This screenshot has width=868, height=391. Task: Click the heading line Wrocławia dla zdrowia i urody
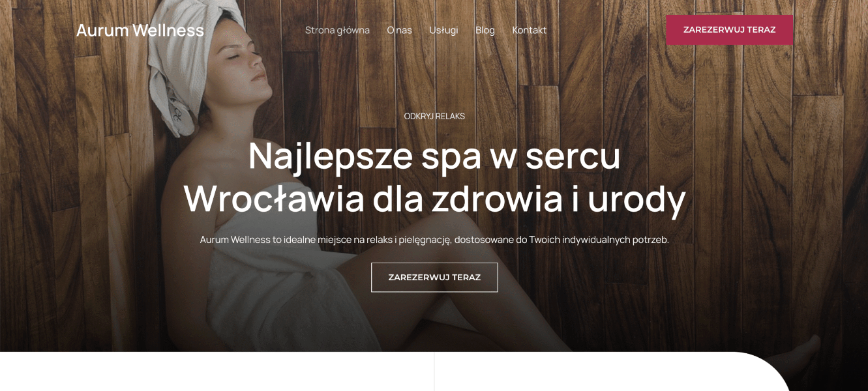(434, 198)
